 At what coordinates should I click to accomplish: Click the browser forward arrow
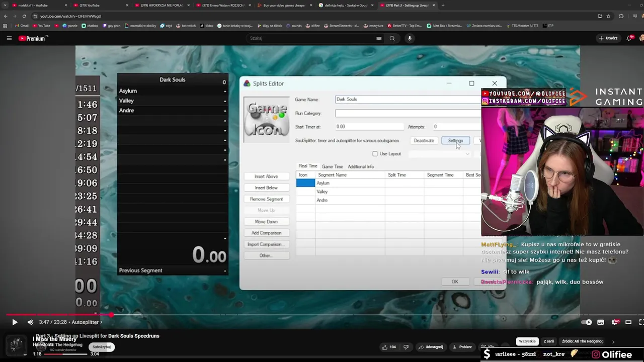point(15,16)
